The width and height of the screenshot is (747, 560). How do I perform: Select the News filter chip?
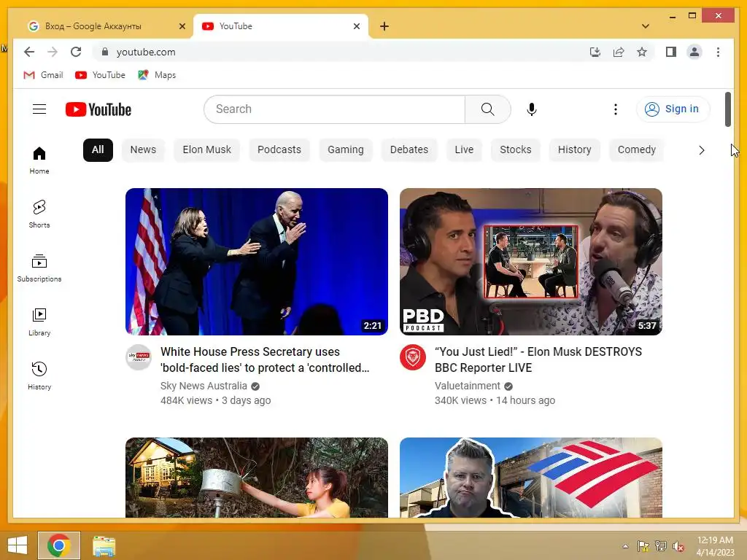click(143, 149)
